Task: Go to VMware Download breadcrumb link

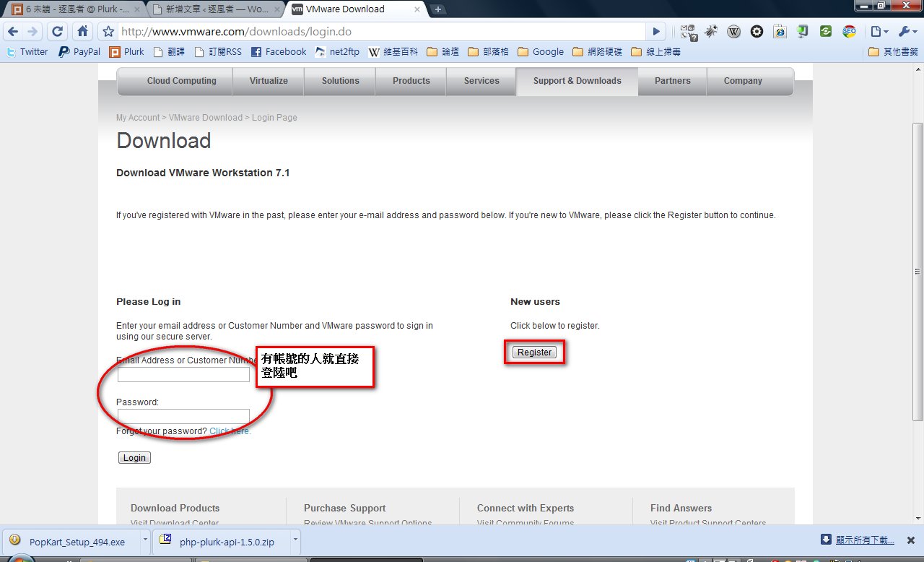Action: 206,118
